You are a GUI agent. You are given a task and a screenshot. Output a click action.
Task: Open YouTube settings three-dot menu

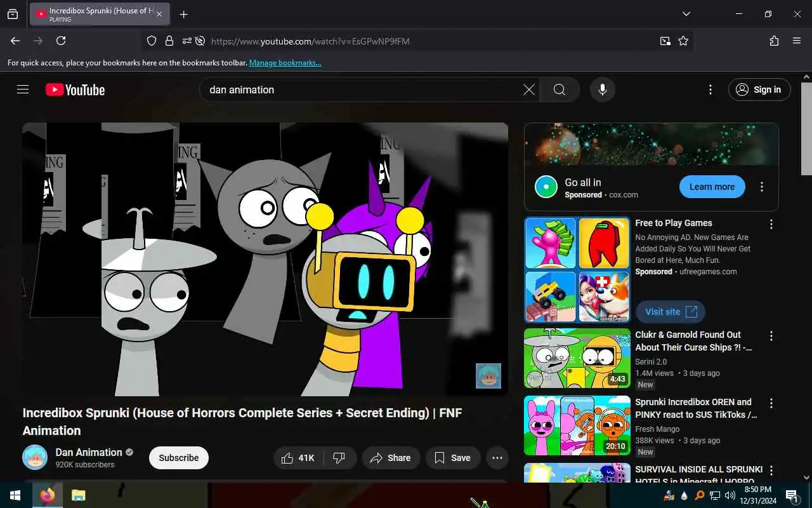click(710, 90)
